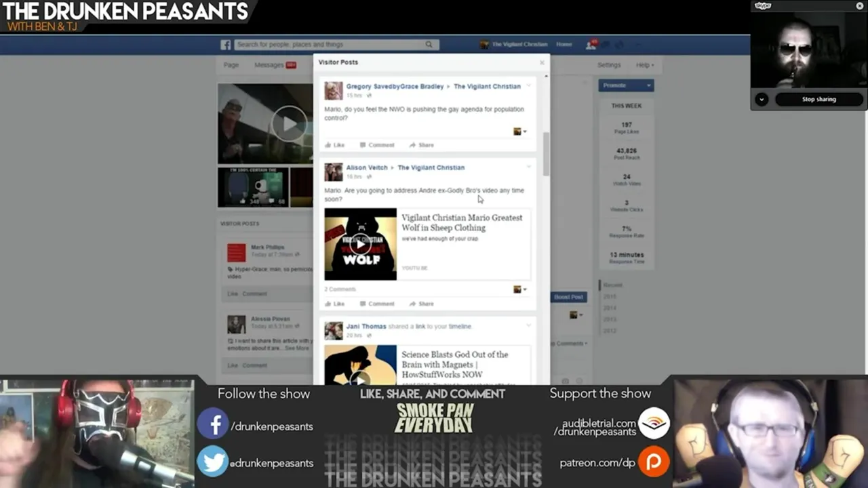868x488 pixels.
Task: Click Gregory Bradley's avatar picture
Action: 333,91
